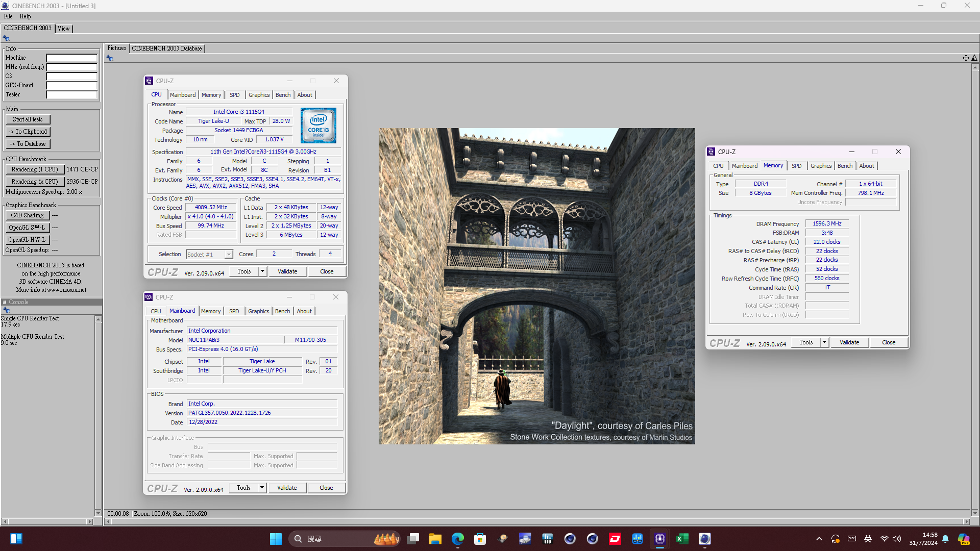This screenshot has height=551, width=980.
Task: Show hidden system tray icons
Action: point(819,539)
